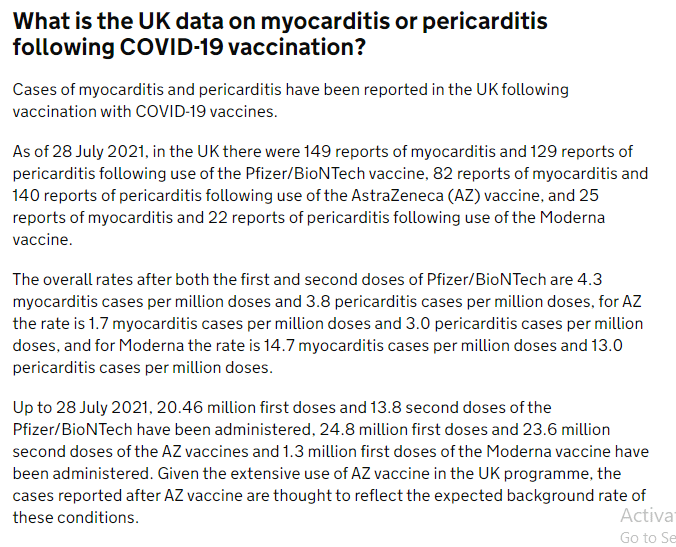Screen dimensions: 676x547
Task: Click the word 'pericarditis' in the heading
Action: coord(485,22)
